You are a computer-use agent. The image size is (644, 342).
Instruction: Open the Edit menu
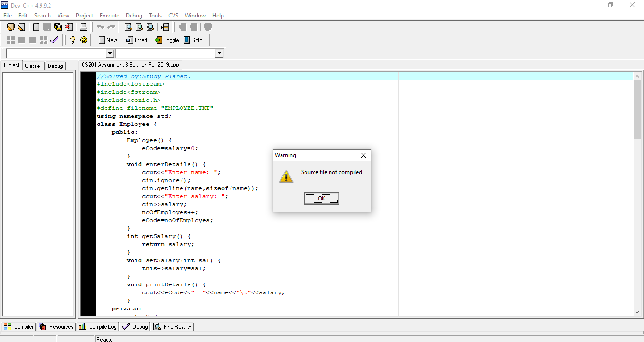[x=23, y=16]
